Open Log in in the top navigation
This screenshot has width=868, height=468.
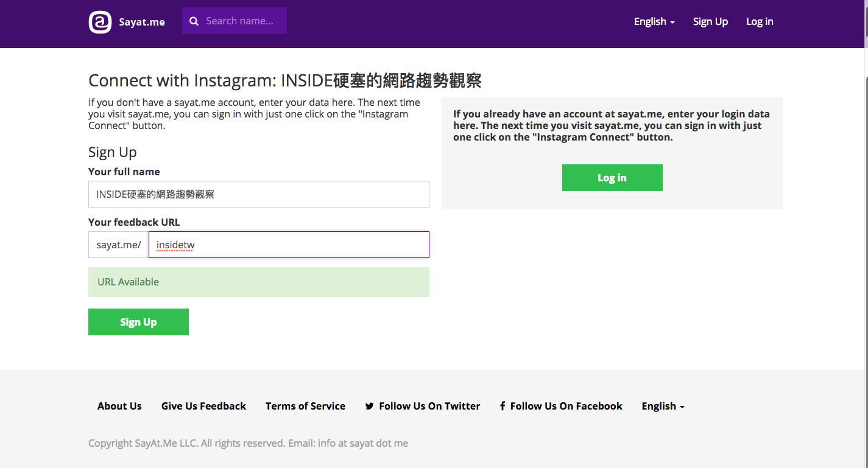click(x=760, y=21)
